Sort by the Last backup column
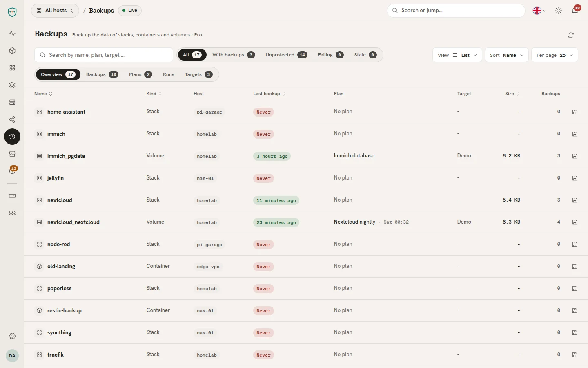 [x=269, y=94]
